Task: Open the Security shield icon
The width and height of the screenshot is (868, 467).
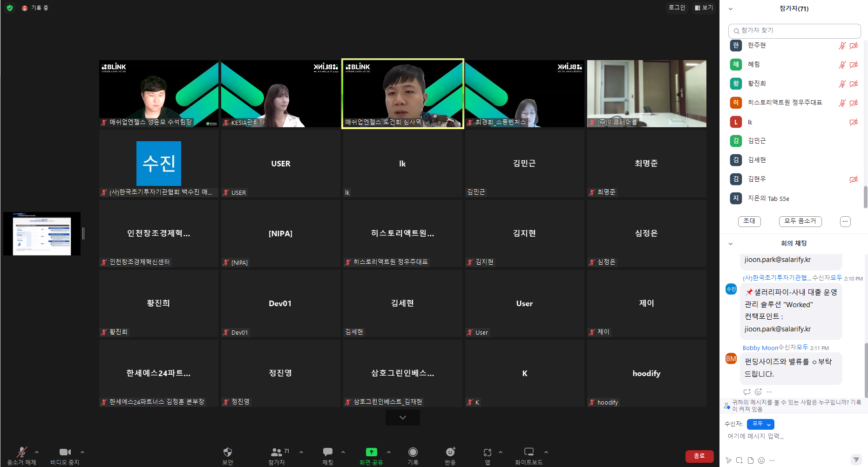Action: [x=227, y=453]
